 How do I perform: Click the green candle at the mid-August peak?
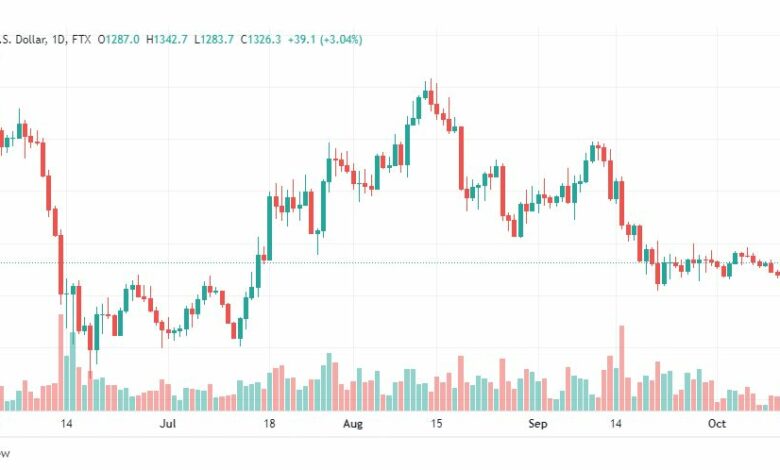pyautogui.click(x=425, y=93)
